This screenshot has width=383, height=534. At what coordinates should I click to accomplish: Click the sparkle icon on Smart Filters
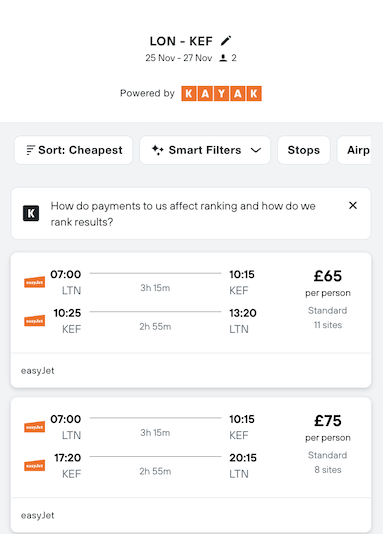[158, 150]
